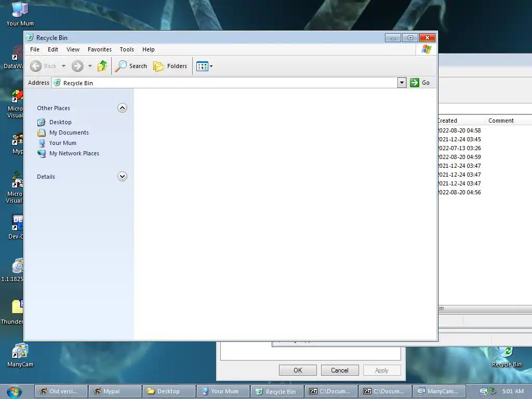Click the My Documents folder icon
This screenshot has height=399, width=532.
pyautogui.click(x=42, y=132)
